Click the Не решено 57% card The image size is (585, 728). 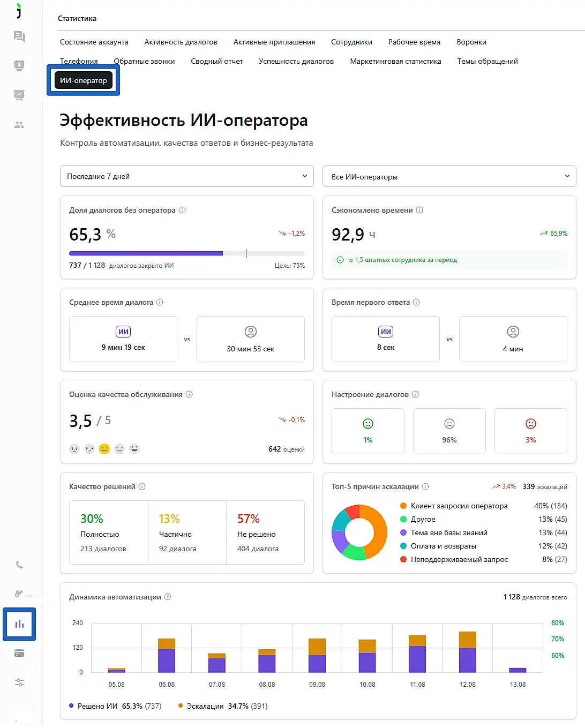(x=266, y=532)
